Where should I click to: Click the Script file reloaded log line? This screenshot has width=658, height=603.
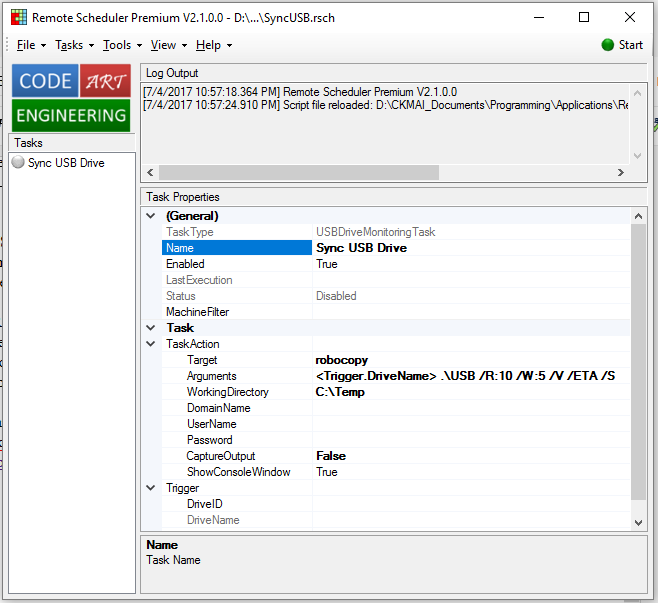[385, 105]
